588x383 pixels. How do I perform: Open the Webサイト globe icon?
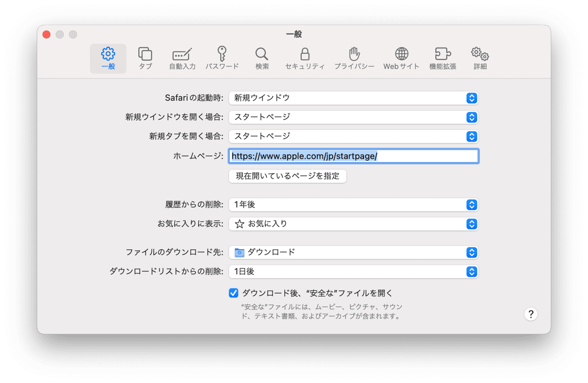(x=401, y=58)
